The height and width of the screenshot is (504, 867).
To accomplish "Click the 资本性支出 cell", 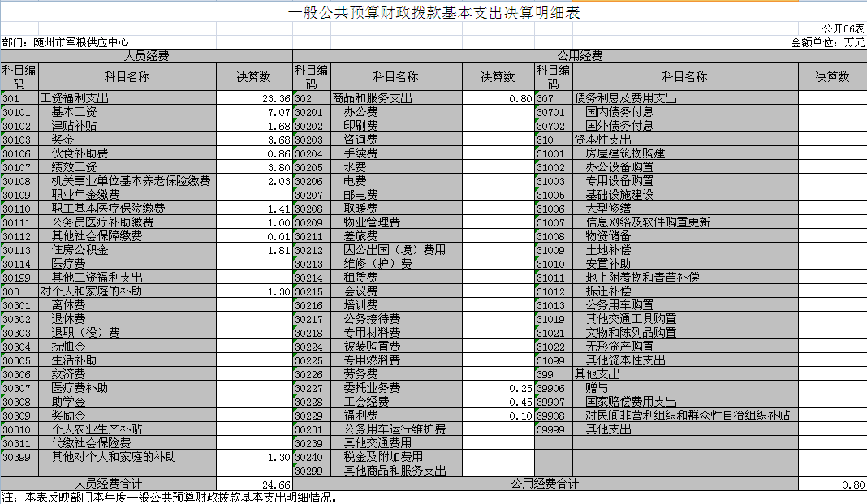I will coord(685,140).
